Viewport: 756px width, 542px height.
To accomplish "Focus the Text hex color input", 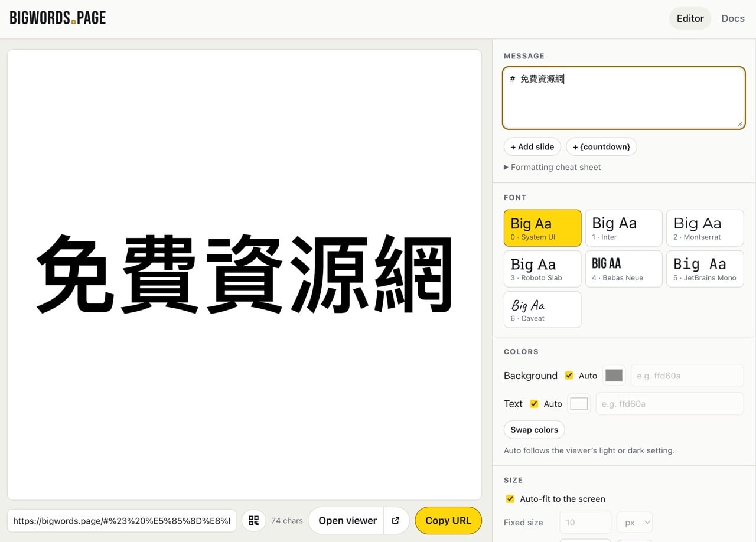I will click(x=670, y=404).
